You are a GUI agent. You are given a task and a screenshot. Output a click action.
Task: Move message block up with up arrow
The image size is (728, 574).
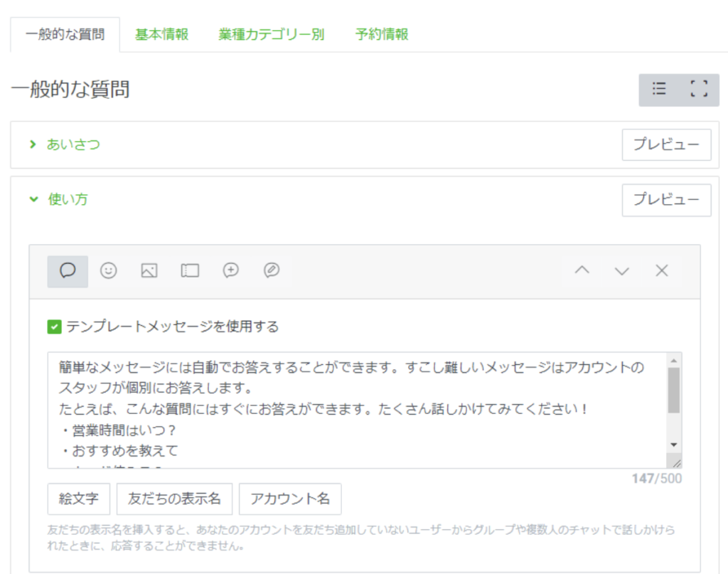[x=582, y=271]
